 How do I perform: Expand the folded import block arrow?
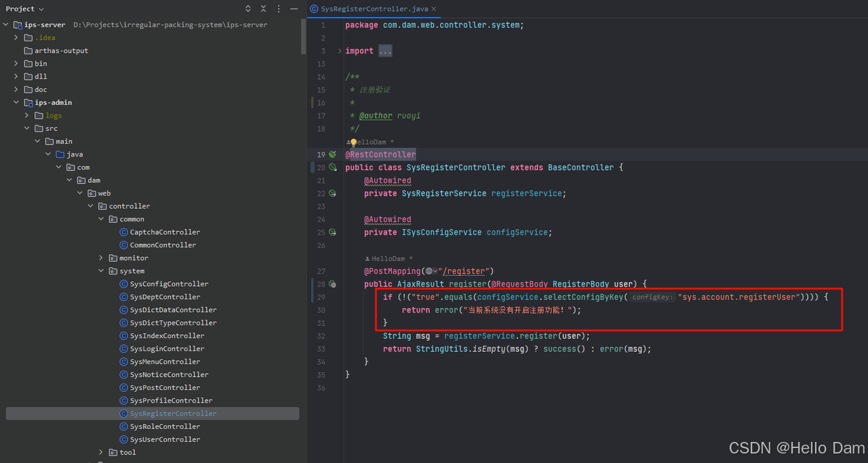pyautogui.click(x=340, y=51)
